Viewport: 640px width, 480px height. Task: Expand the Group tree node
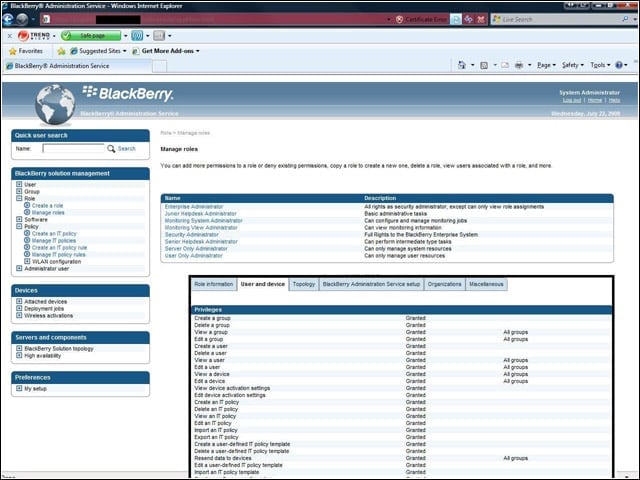click(x=19, y=191)
